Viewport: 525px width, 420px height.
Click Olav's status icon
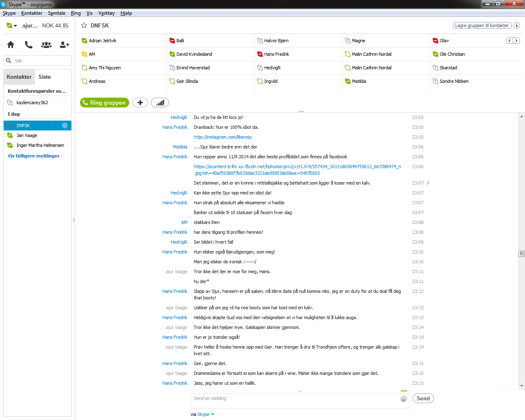click(x=436, y=41)
